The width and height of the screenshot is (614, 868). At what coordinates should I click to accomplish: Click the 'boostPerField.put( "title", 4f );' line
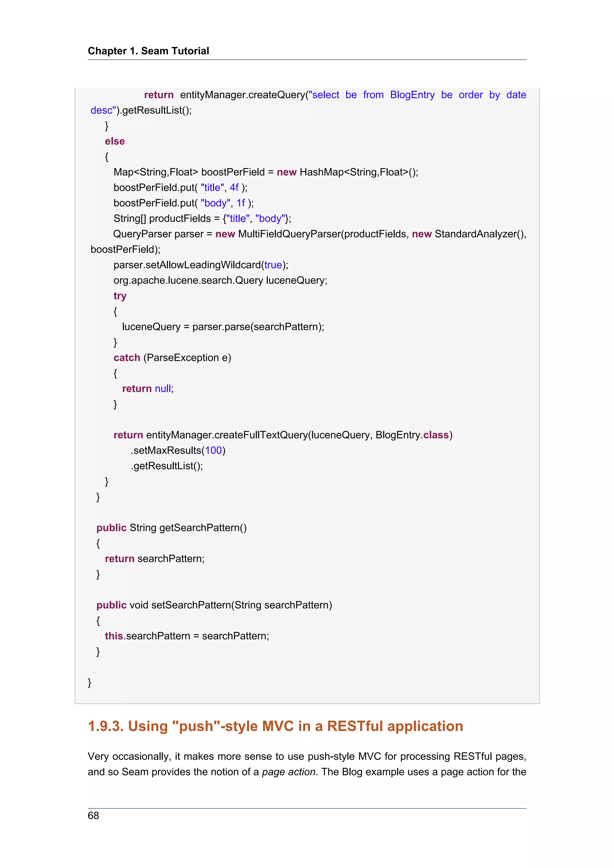click(180, 187)
